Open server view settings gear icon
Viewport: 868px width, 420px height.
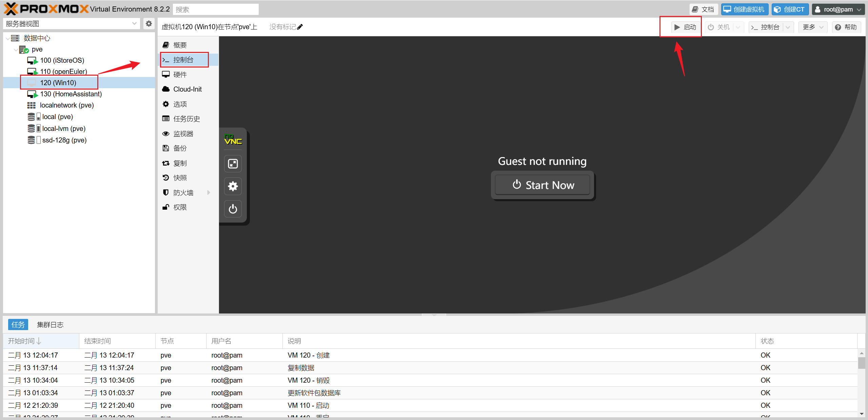149,24
